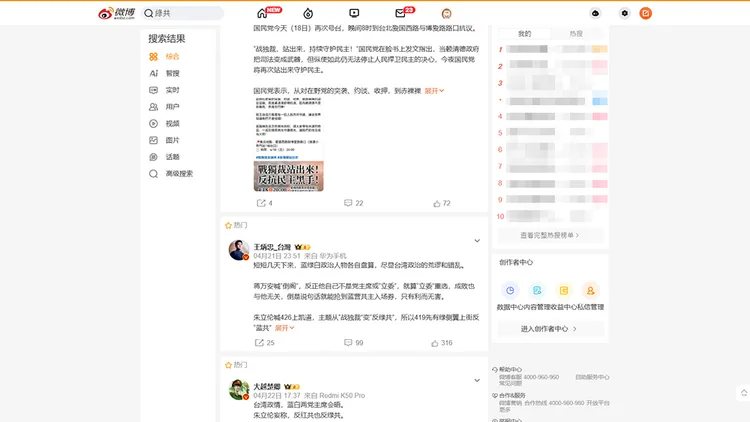
Task: Open the home feed icon with NEW badge
Action: (x=262, y=13)
